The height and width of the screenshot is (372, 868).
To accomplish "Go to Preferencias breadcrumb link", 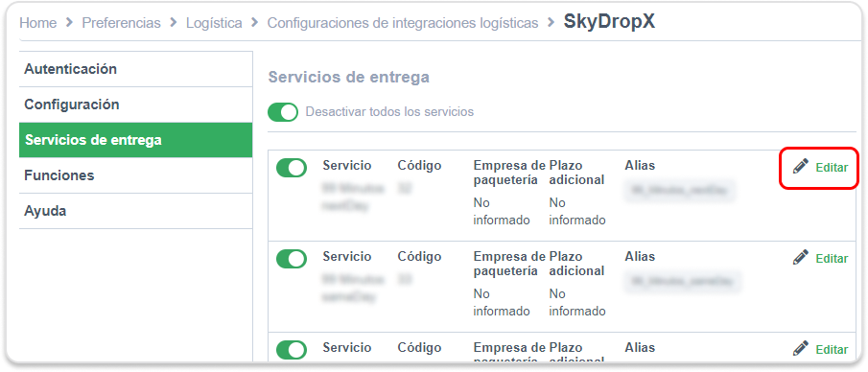I will pos(121,23).
